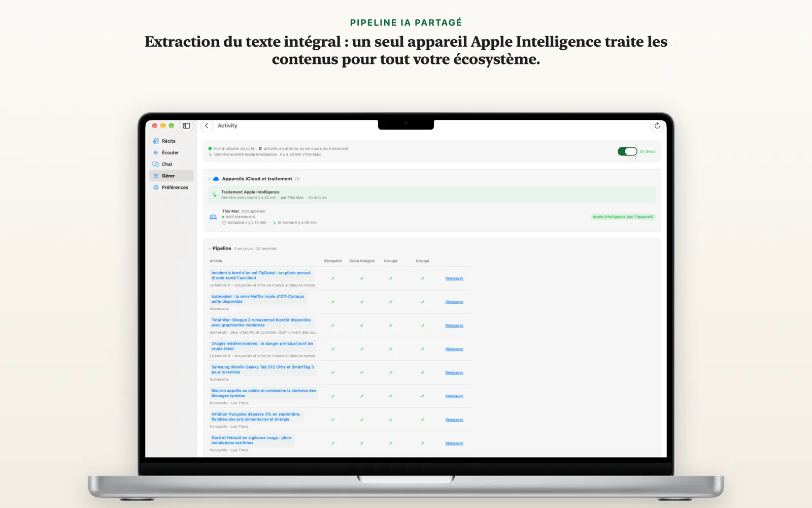
Task: Click Texte intégral checkmark for Icebreaker article
Action: [x=362, y=302]
